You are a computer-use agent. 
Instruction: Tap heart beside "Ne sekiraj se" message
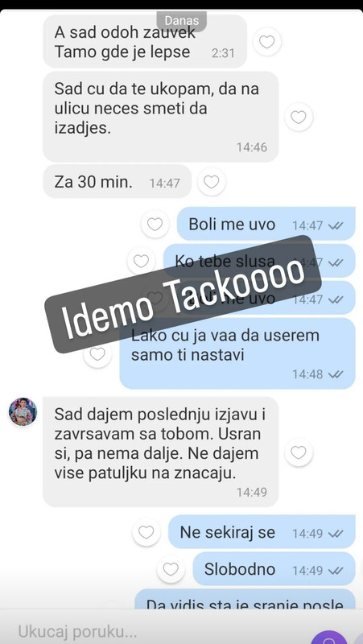[x=146, y=532]
